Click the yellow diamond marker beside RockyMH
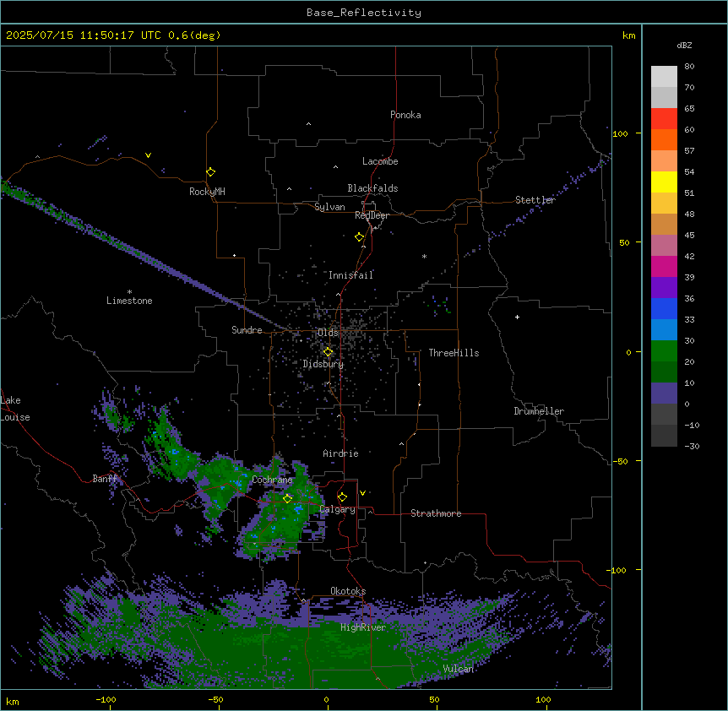The image size is (728, 711). click(210, 172)
